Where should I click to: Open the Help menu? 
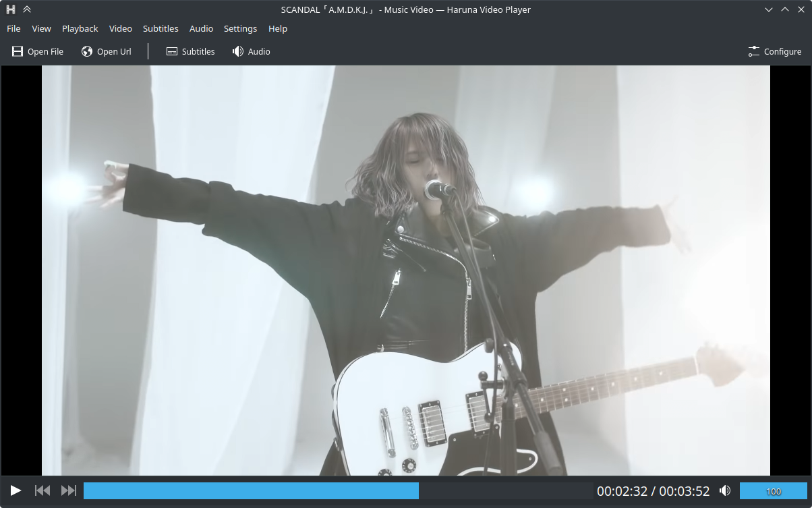tap(278, 28)
